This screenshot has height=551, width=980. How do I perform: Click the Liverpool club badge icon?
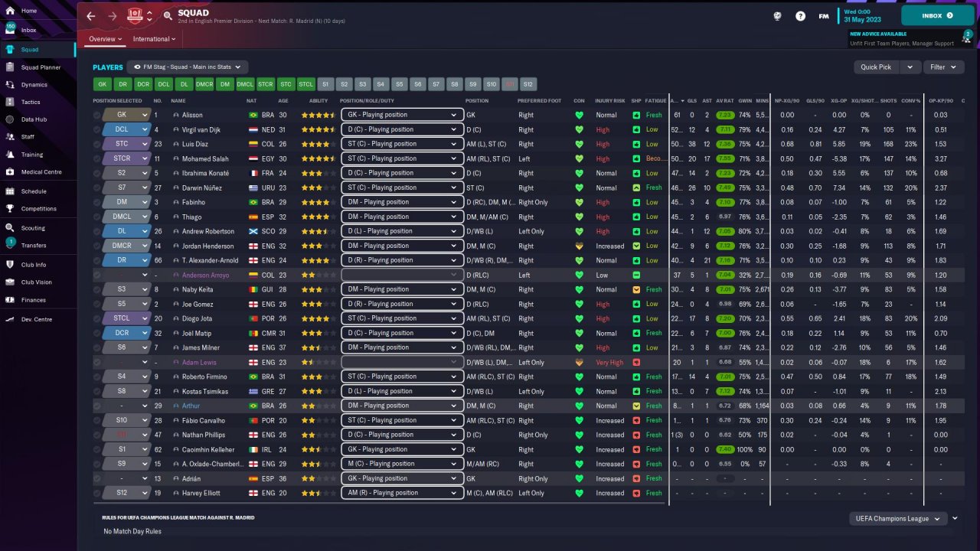pyautogui.click(x=136, y=15)
